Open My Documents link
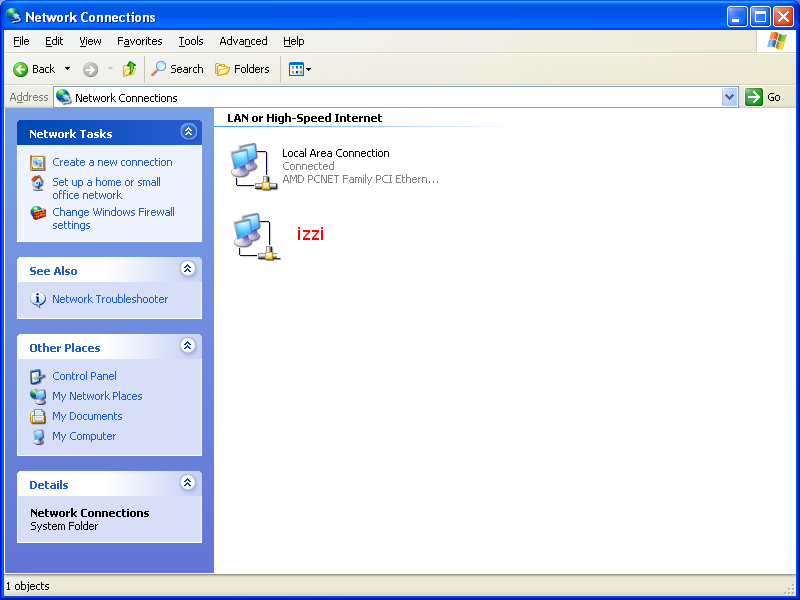The height and width of the screenshot is (600, 800). [87, 416]
